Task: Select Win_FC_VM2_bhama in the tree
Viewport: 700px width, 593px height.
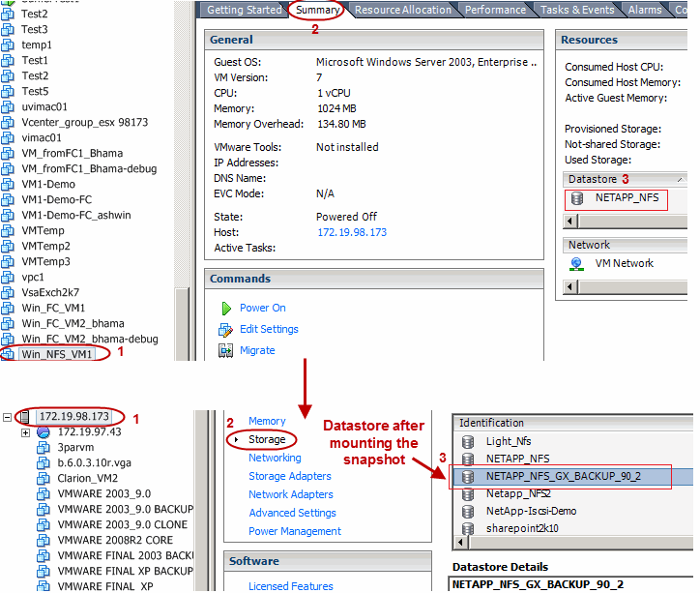Action: pyautogui.click(x=73, y=323)
